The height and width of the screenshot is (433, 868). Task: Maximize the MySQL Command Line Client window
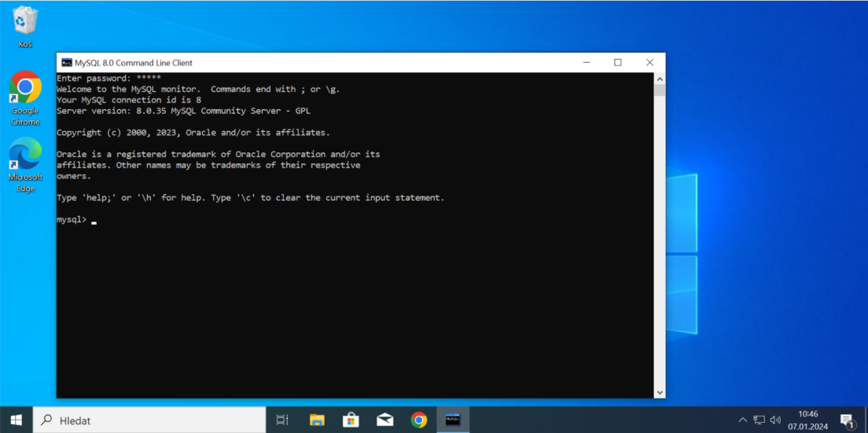tap(618, 63)
